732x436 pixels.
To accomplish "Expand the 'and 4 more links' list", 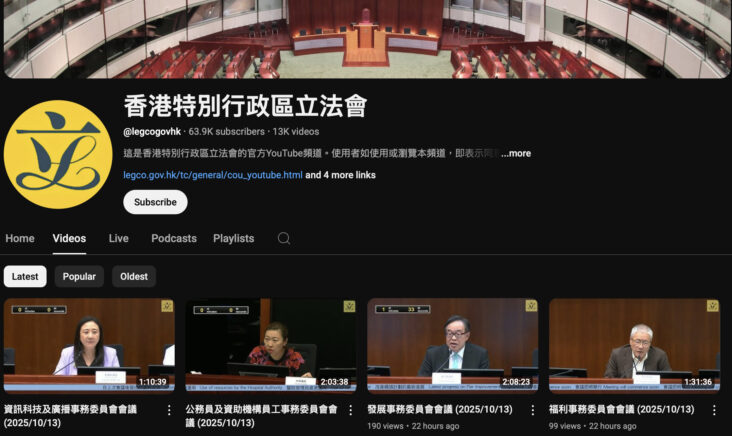I will 340,175.
